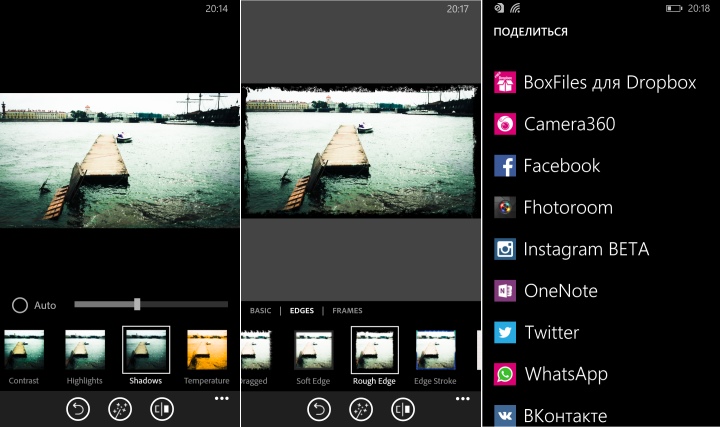Enable the Auto radio option
The image size is (720, 427).
click(x=20, y=305)
